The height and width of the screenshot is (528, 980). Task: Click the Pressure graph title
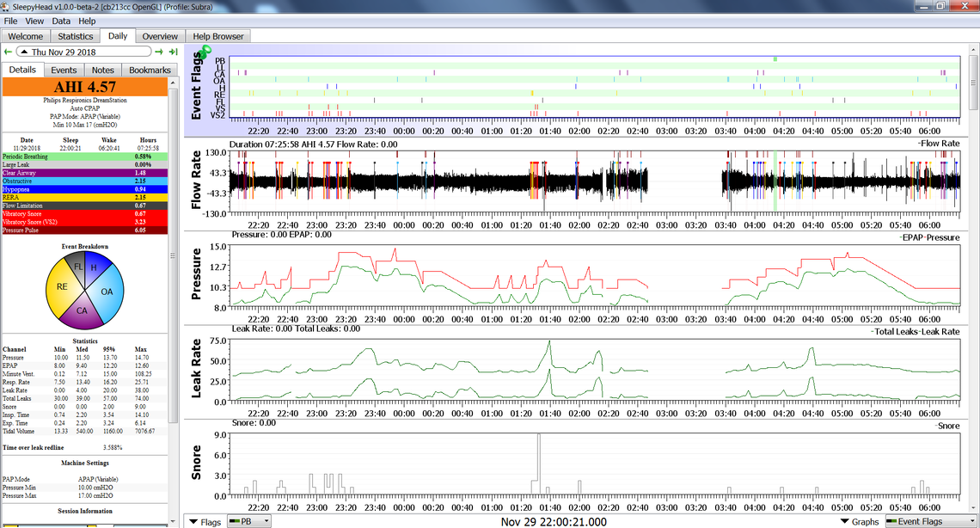pos(196,273)
